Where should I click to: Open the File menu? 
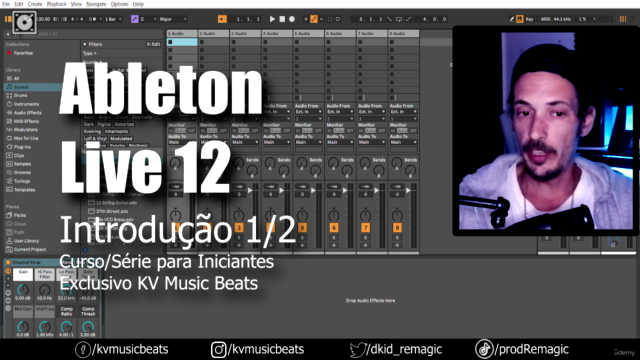click(6, 4)
